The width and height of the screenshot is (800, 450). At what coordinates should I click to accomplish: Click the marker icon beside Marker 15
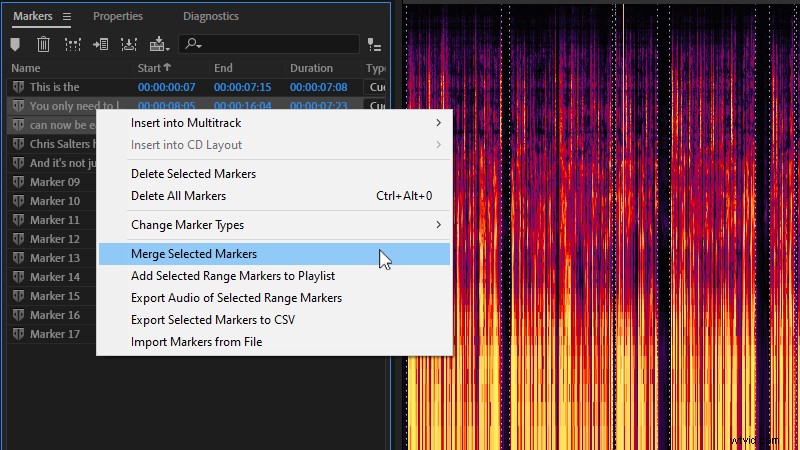click(x=18, y=296)
